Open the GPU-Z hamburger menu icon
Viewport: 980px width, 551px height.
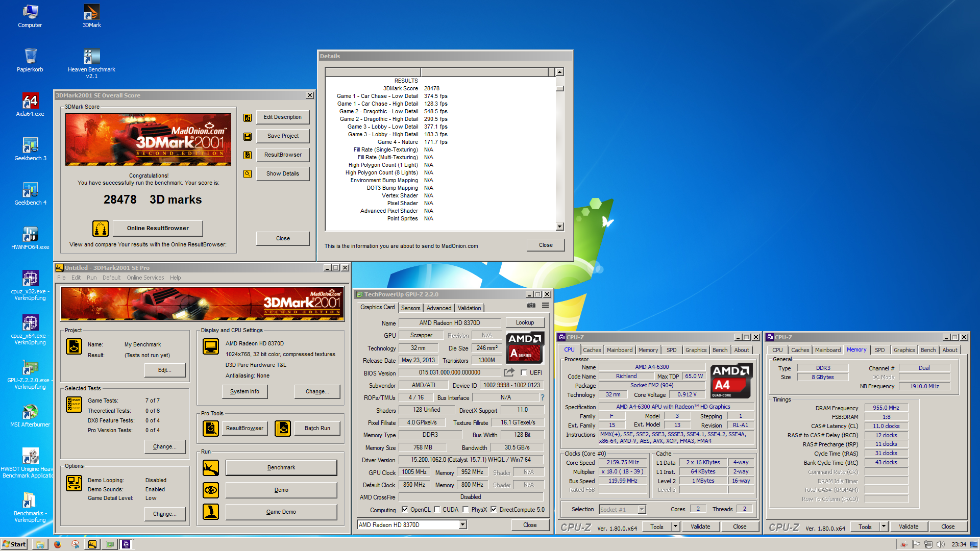[x=546, y=305]
